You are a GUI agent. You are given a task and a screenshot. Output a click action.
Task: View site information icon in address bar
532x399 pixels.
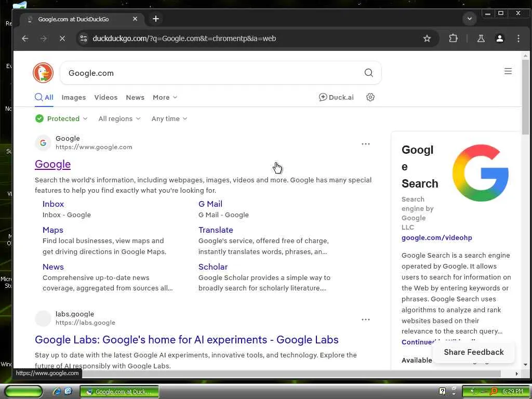pos(84,38)
